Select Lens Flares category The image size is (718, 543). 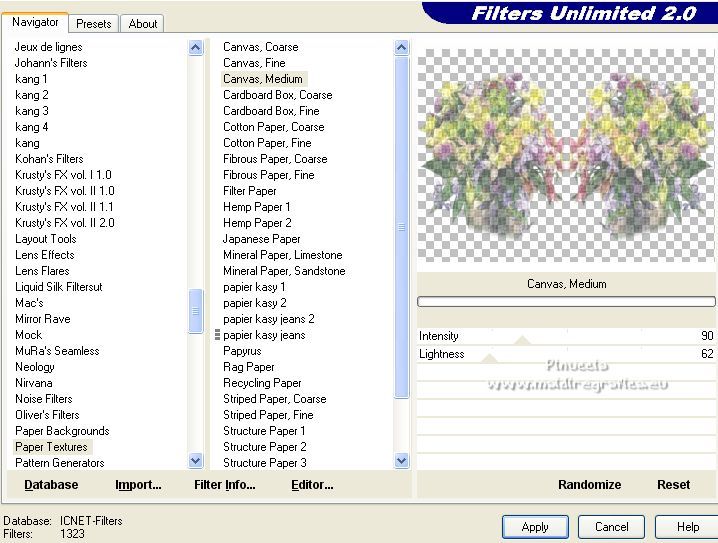(42, 271)
